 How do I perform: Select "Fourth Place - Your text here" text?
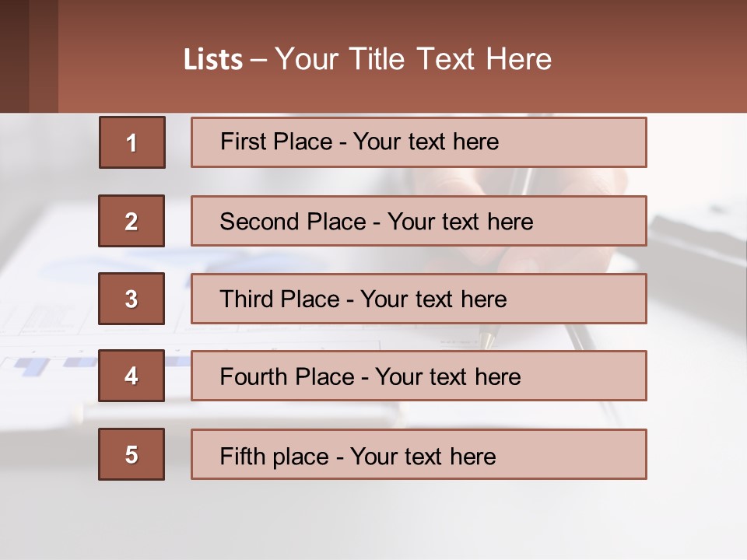[370, 376]
